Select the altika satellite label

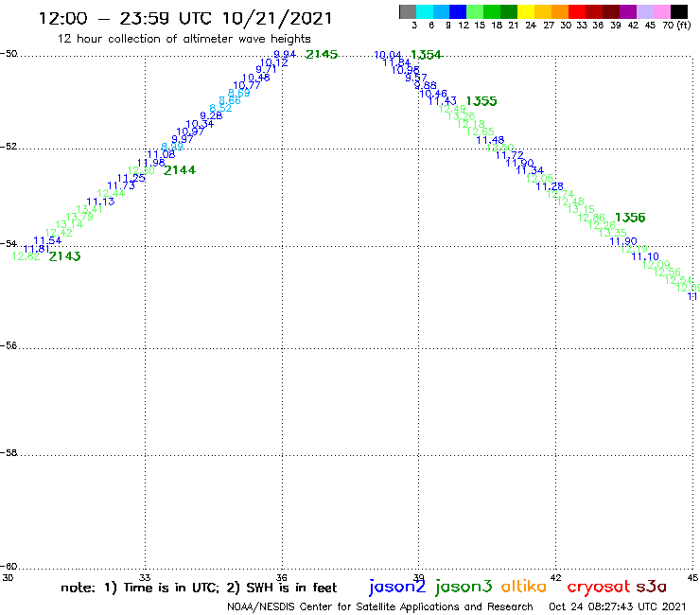524,587
